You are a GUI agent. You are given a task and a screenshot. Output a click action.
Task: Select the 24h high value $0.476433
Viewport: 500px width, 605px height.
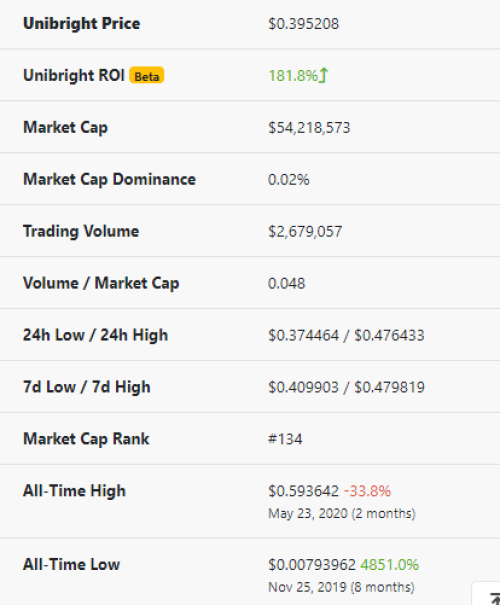[389, 335]
